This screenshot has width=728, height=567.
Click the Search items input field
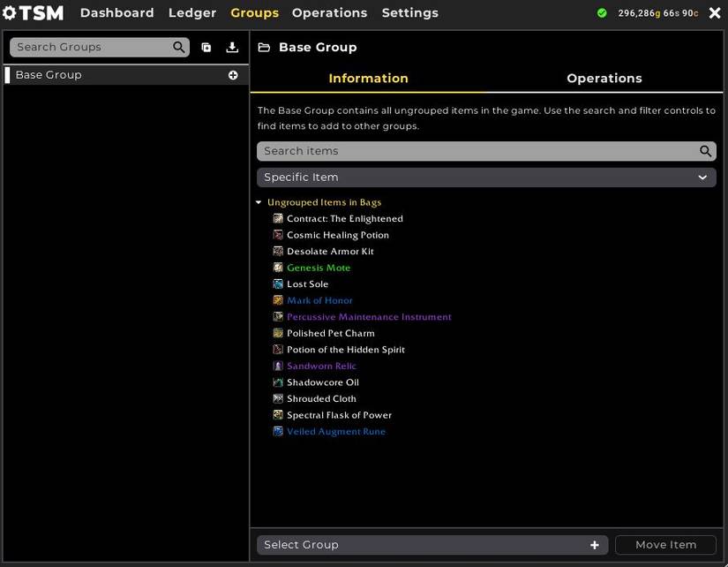click(477, 151)
